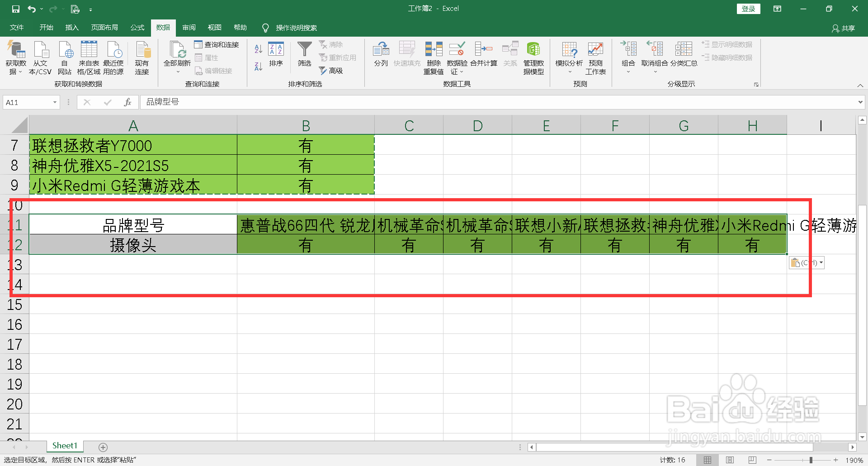Click the zoom slider handle
Image resolution: width=868 pixels, height=466 pixels.
click(811, 460)
